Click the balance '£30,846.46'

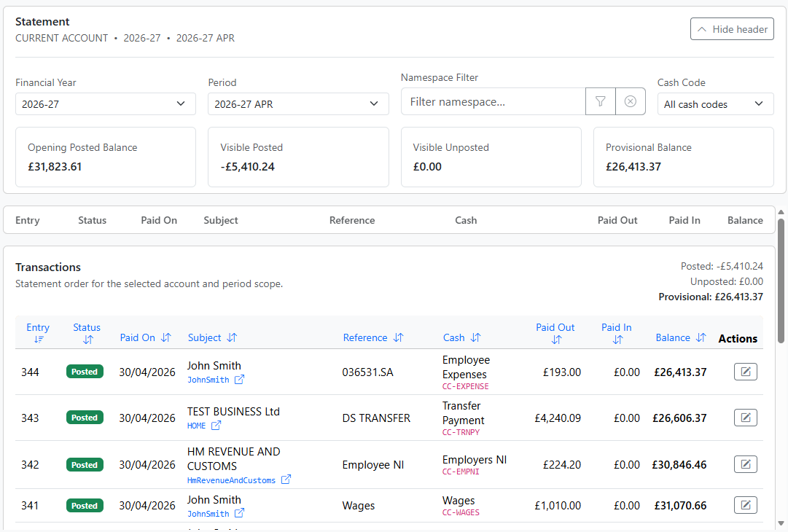[679, 465]
